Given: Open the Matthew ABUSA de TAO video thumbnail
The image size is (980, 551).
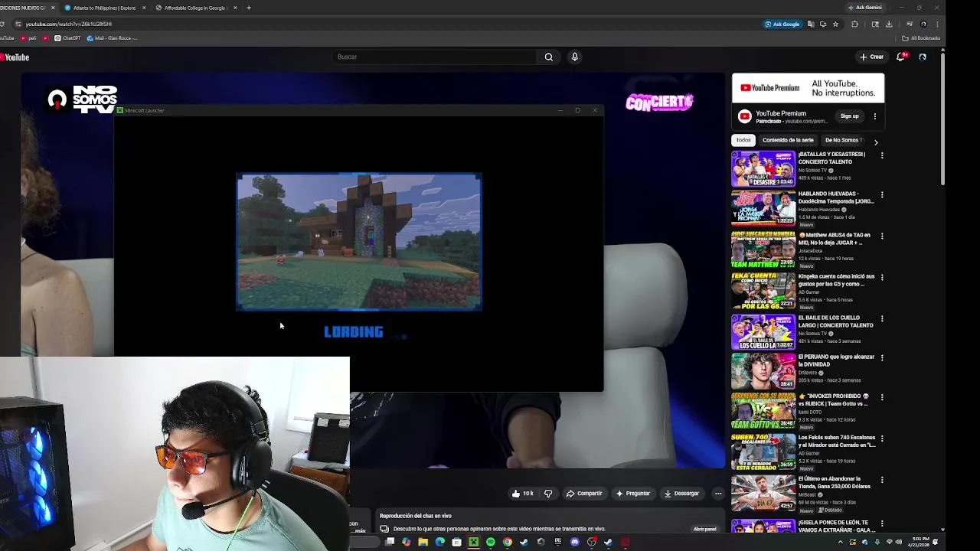Looking at the screenshot, I should 763,250.
